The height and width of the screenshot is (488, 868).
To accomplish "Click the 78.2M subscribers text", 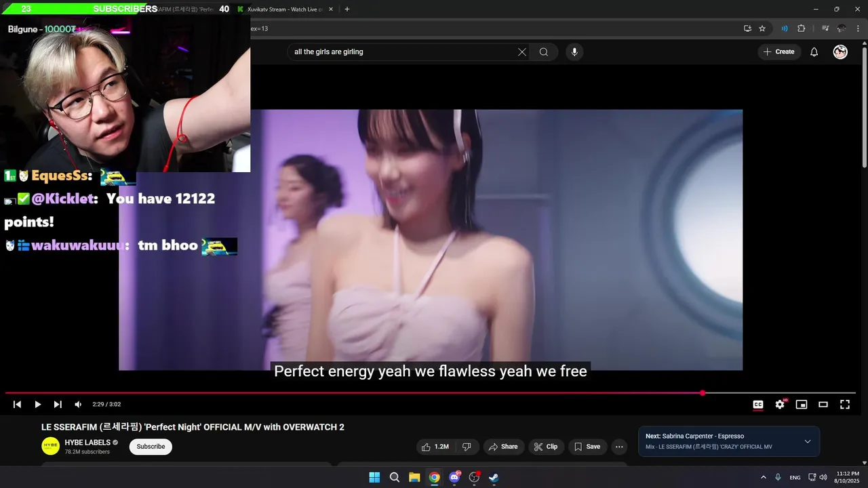I will pos(87,451).
